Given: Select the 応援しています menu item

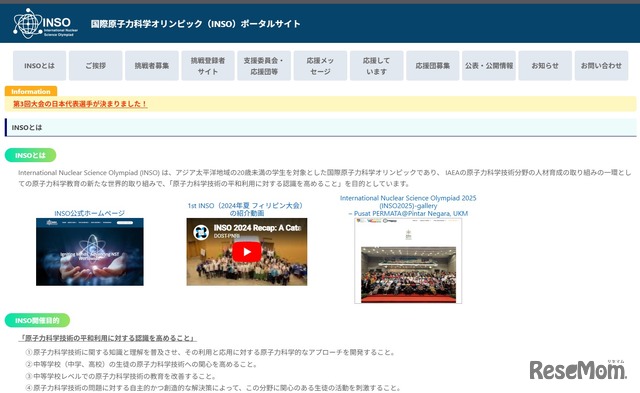Looking at the screenshot, I should tap(377, 66).
